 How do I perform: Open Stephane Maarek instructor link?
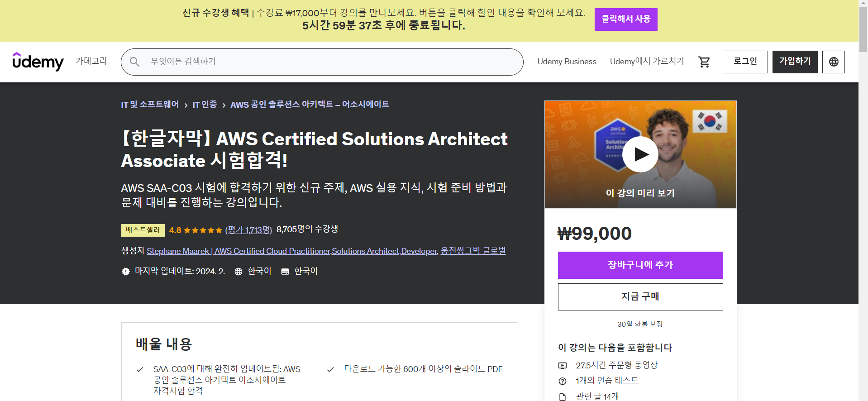point(292,251)
